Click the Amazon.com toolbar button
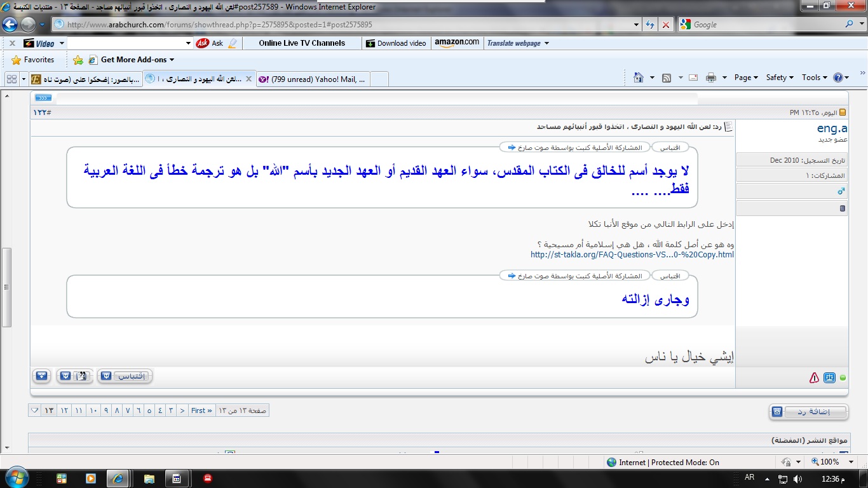Screen dimensions: 868x488 point(457,43)
